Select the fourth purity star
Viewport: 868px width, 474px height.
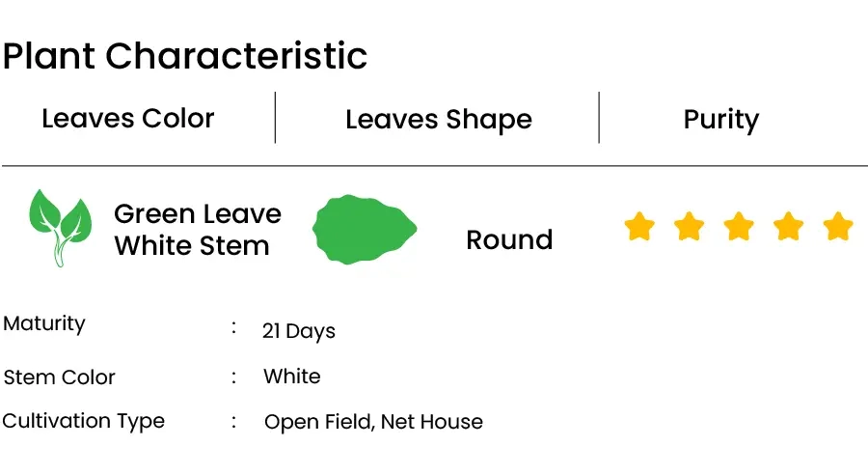tap(788, 226)
